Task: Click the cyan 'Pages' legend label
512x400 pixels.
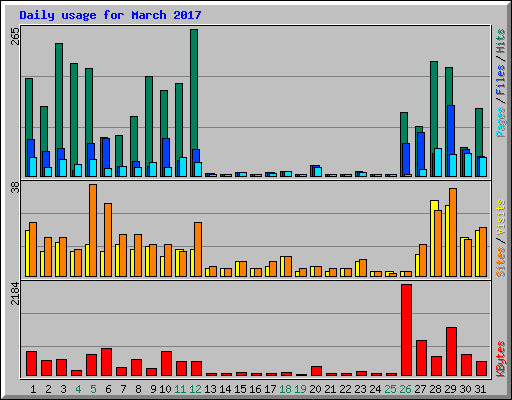Action: tap(500, 122)
